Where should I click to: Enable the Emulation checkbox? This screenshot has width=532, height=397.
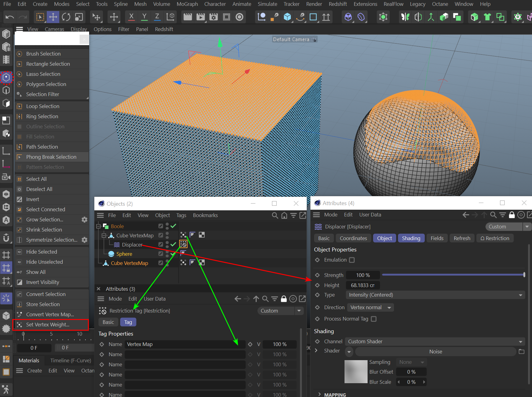tap(352, 260)
